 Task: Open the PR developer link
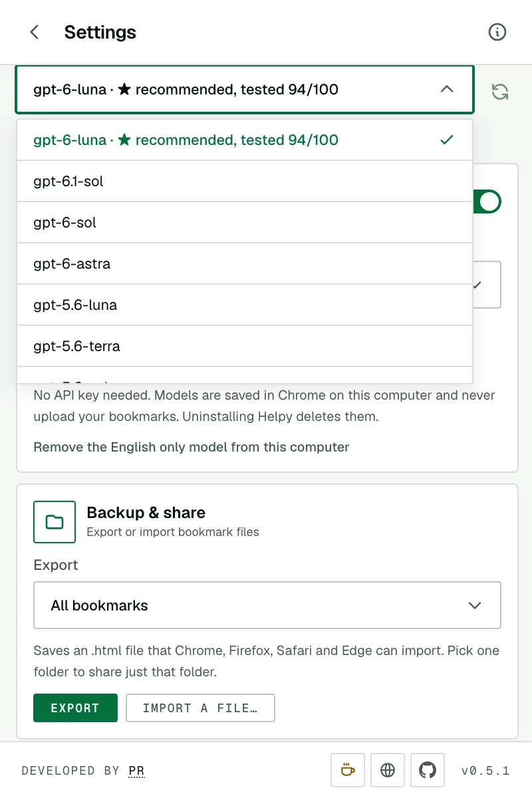[x=137, y=771]
